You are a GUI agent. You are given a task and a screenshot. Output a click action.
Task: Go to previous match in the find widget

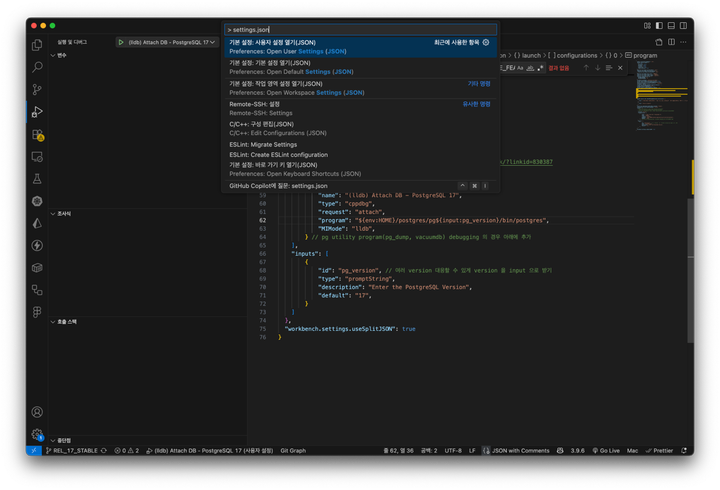(586, 68)
